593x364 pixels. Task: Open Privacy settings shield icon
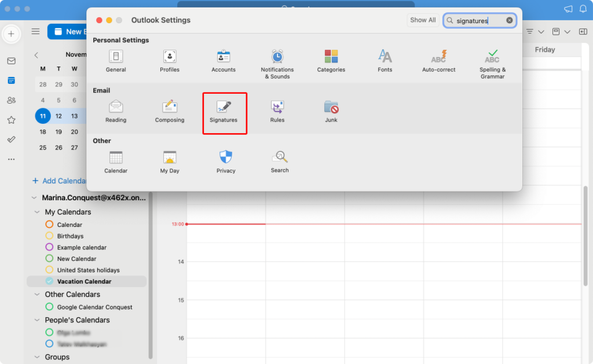click(226, 157)
